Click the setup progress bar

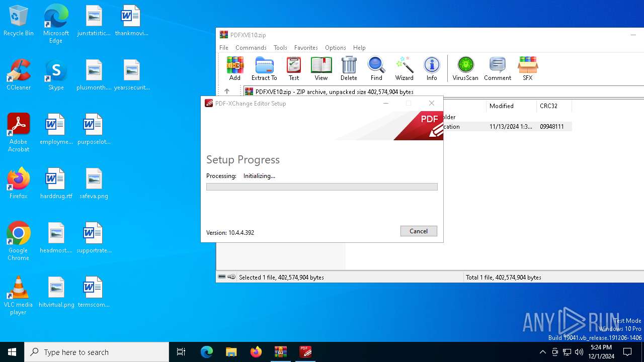click(322, 187)
